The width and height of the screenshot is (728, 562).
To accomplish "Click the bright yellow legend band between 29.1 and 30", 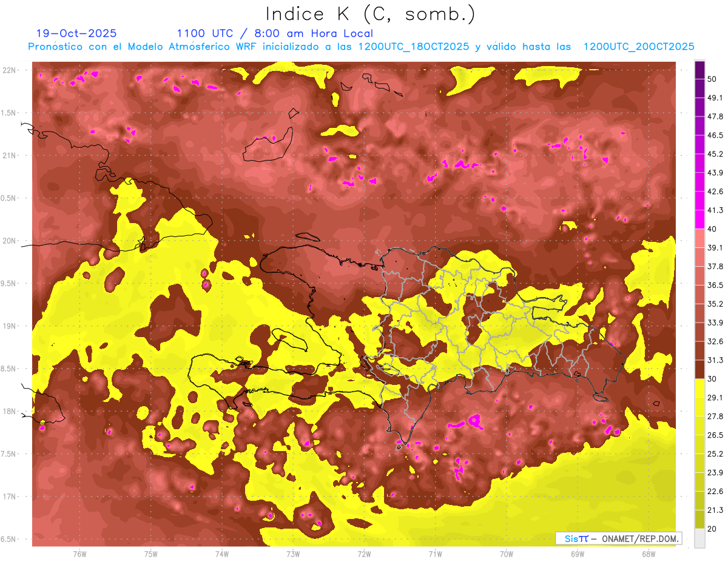I will point(700,388).
